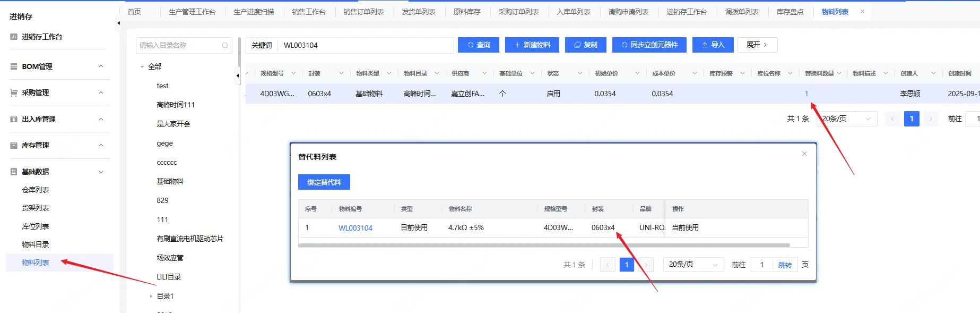Open the WL003104 material code link

pos(355,228)
